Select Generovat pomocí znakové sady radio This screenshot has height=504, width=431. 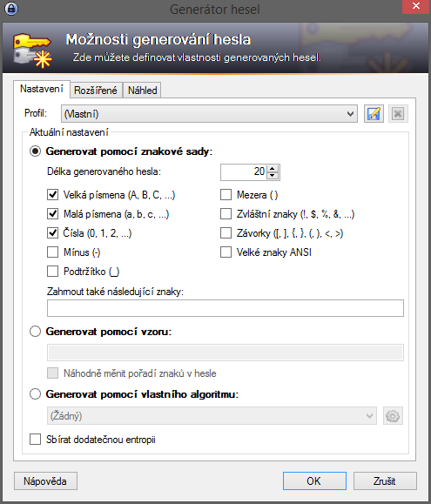pos(36,151)
